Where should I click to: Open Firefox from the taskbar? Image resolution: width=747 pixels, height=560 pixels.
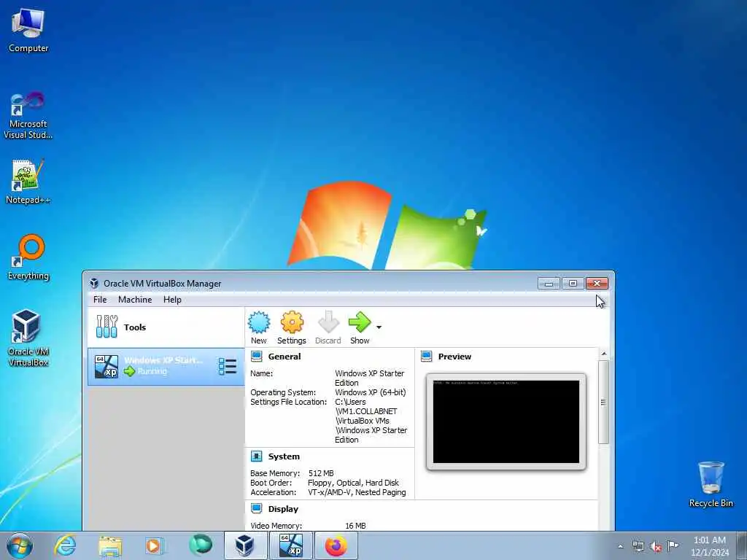[x=336, y=545]
